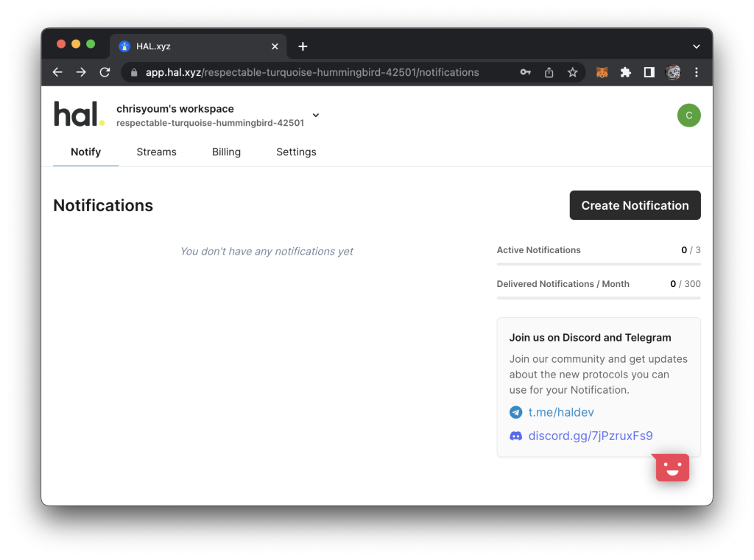Open the green user avatar menu
754x560 pixels.
[x=688, y=116]
